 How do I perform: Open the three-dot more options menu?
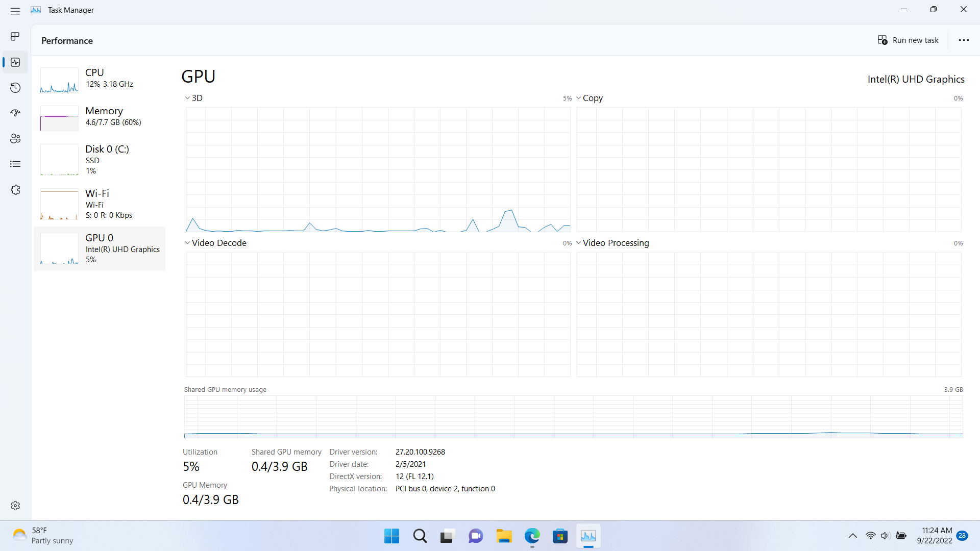tap(964, 40)
